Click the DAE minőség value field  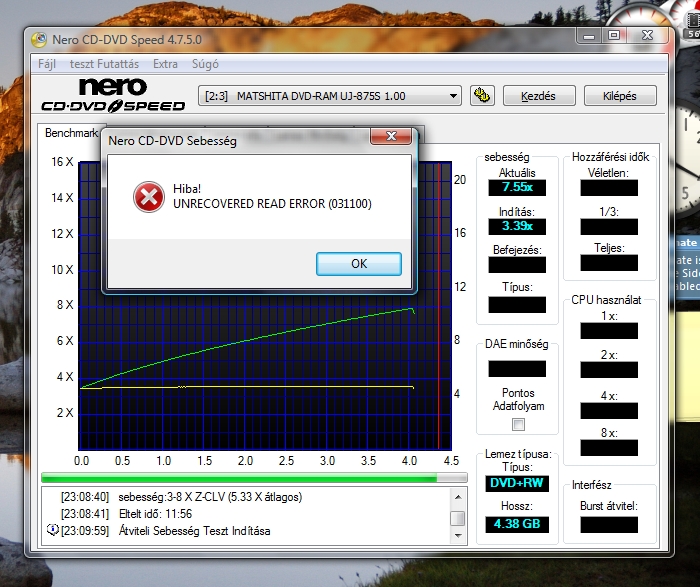click(517, 369)
